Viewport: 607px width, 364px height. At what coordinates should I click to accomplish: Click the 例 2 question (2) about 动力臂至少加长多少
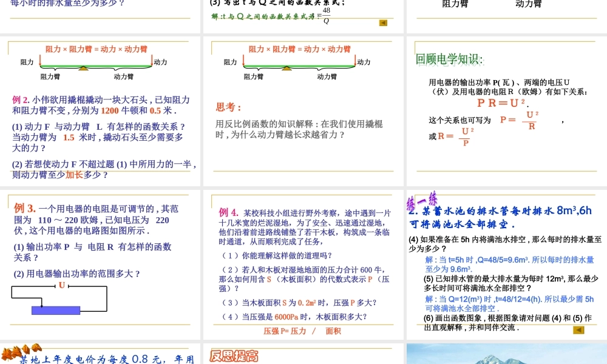(x=104, y=169)
